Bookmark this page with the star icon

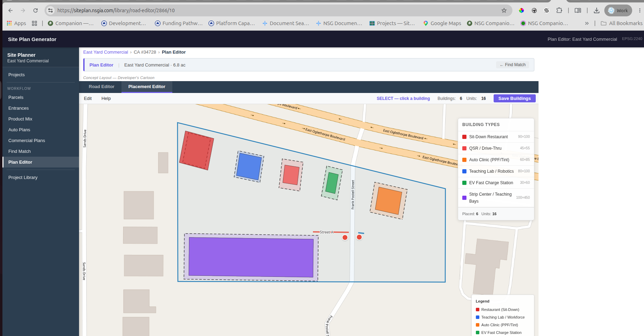point(504,10)
